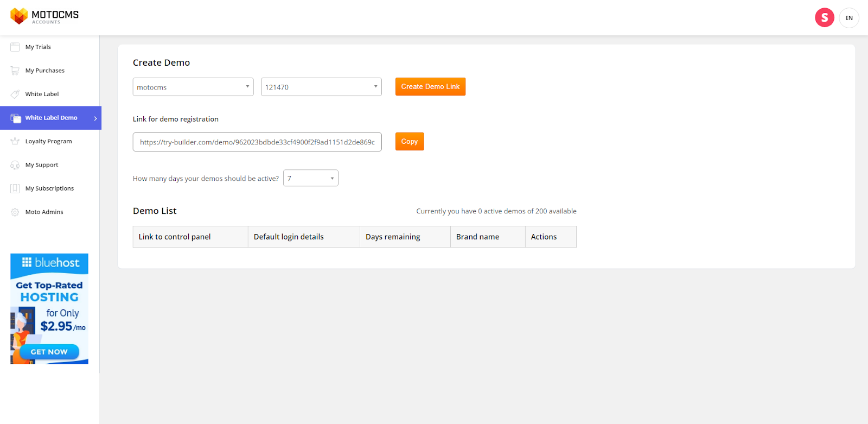This screenshot has height=424, width=868.
Task: Open My Trials section
Action: pyautogui.click(x=38, y=47)
